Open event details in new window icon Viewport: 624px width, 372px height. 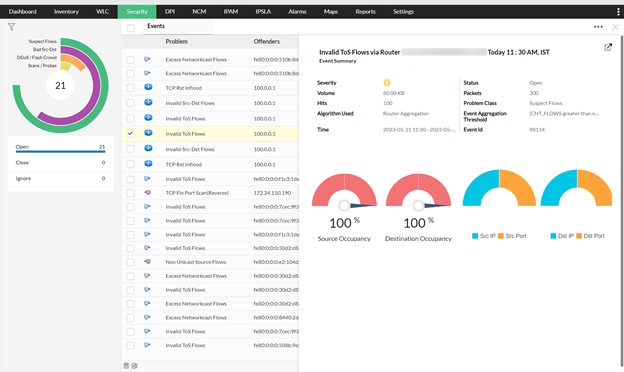click(608, 47)
